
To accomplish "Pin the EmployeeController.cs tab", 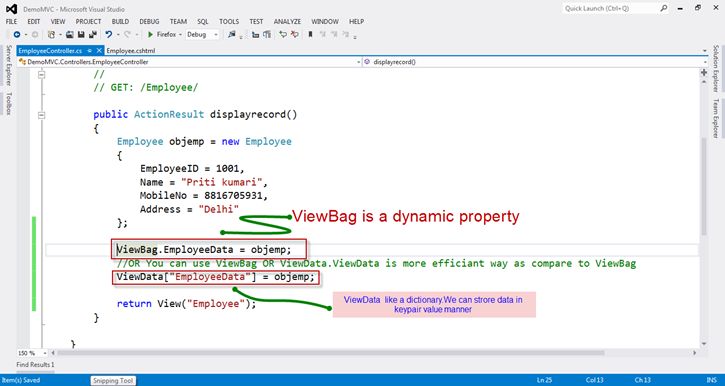I will (x=90, y=51).
